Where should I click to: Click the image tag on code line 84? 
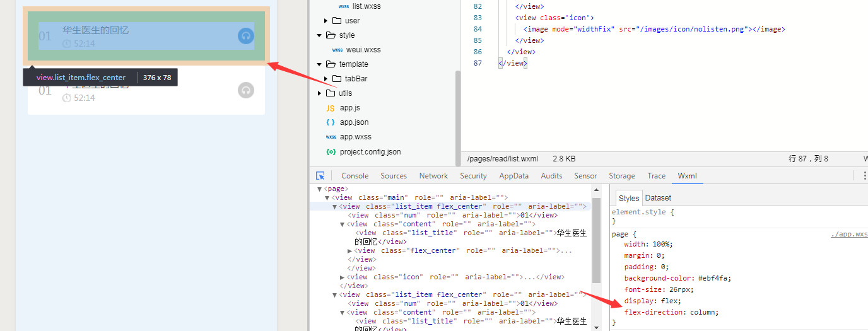[x=654, y=29]
